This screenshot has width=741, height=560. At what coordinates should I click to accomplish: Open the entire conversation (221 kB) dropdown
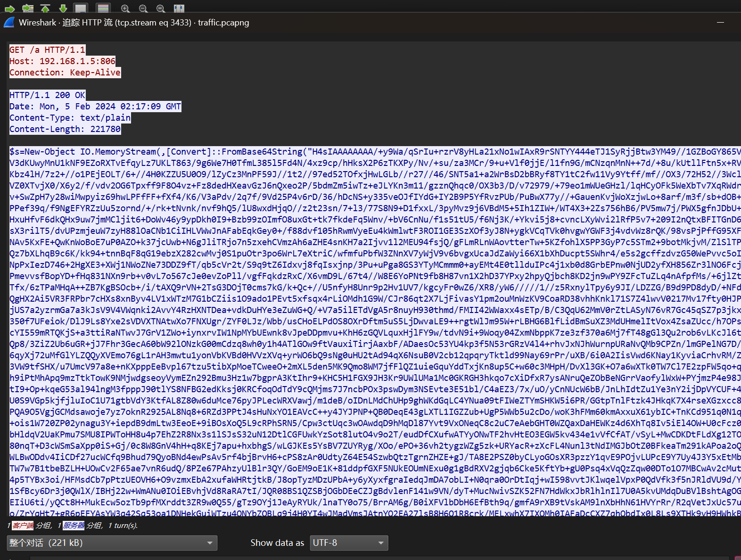[112, 543]
